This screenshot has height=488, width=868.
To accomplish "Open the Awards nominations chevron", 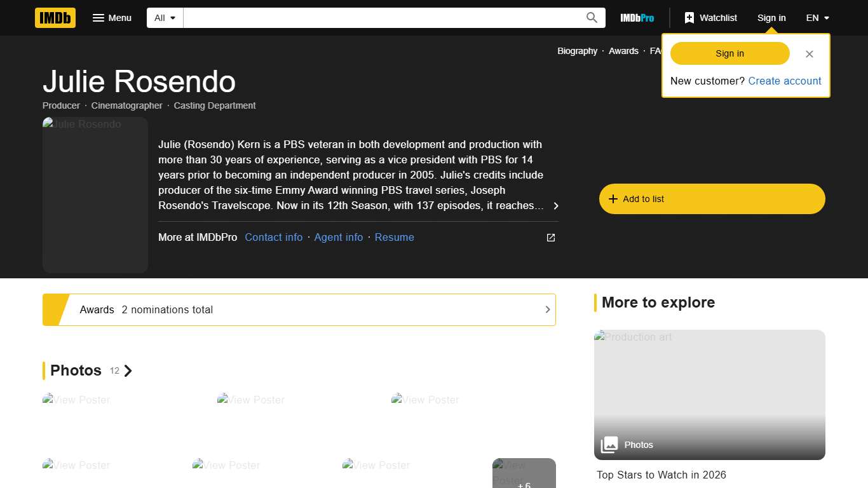I will 547,309.
